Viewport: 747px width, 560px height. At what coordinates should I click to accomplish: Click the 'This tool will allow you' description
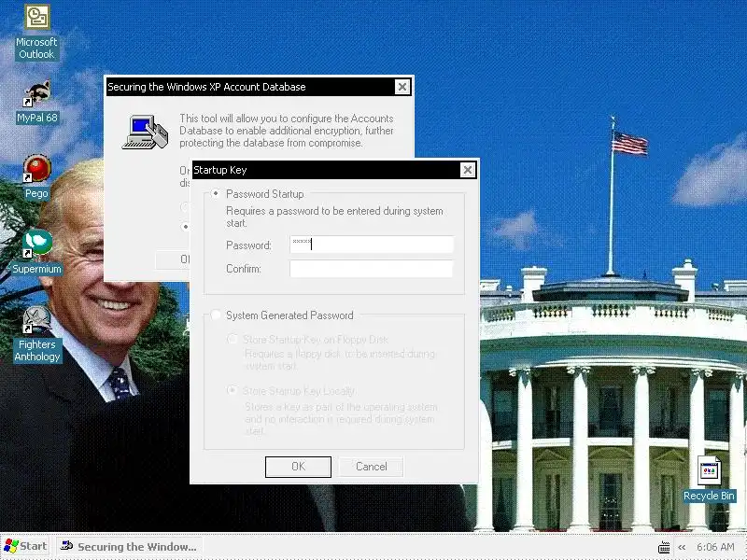click(287, 131)
